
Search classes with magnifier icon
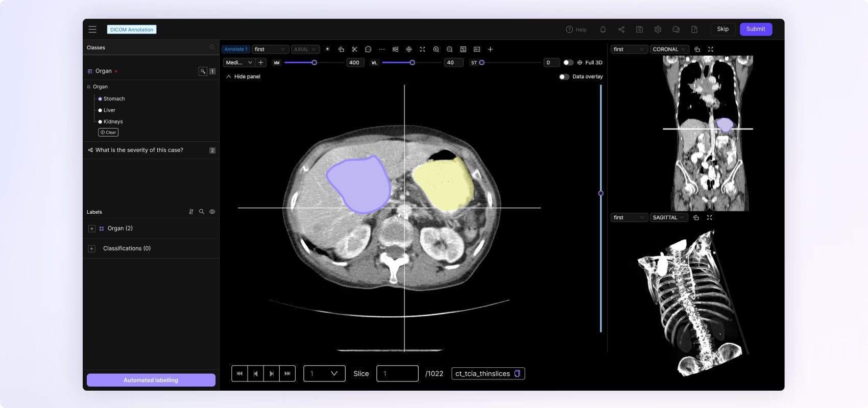coord(212,47)
